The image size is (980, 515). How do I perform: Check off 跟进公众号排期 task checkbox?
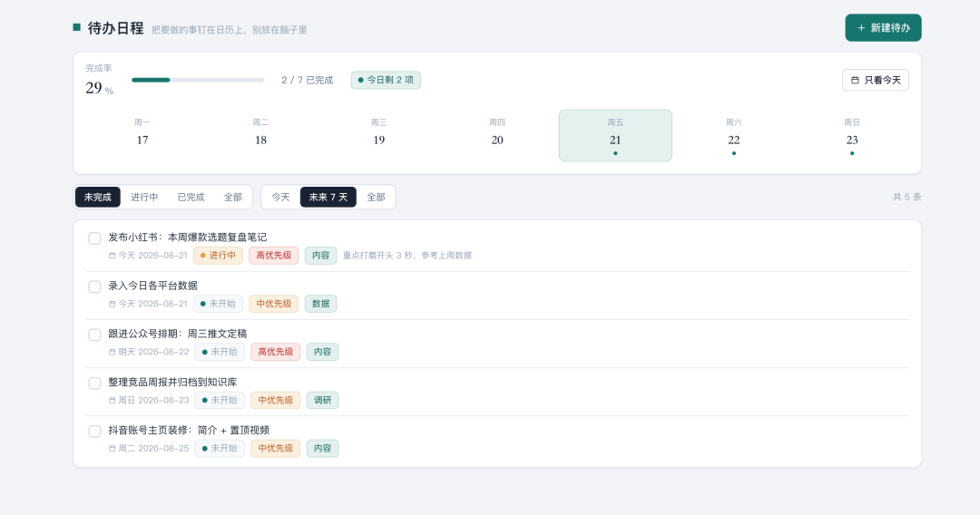tap(94, 335)
